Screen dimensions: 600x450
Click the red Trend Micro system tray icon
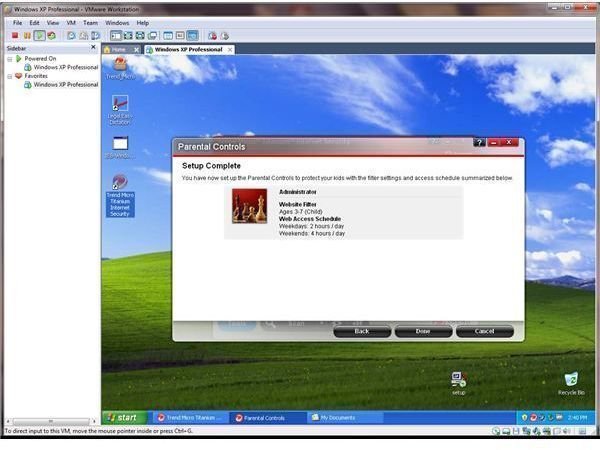(533, 417)
